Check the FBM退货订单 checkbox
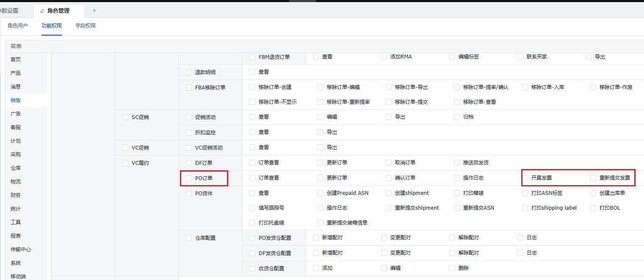 [252, 57]
